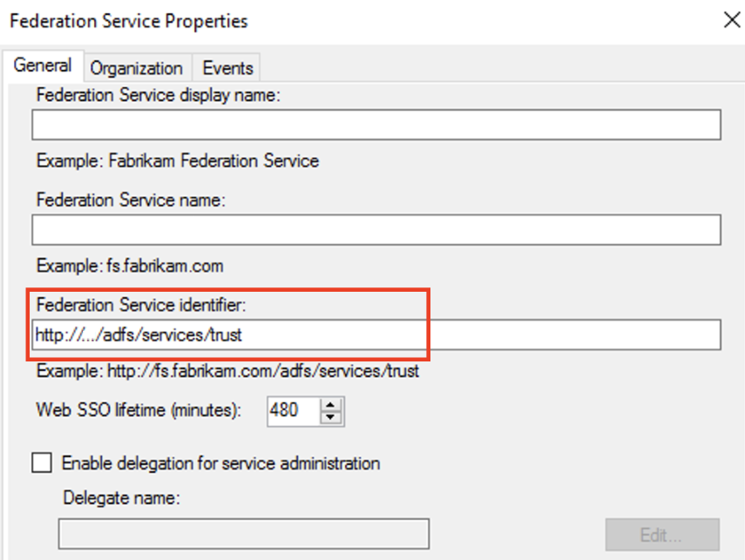745x560 pixels.
Task: Click the Delegate name text field
Action: click(x=243, y=534)
